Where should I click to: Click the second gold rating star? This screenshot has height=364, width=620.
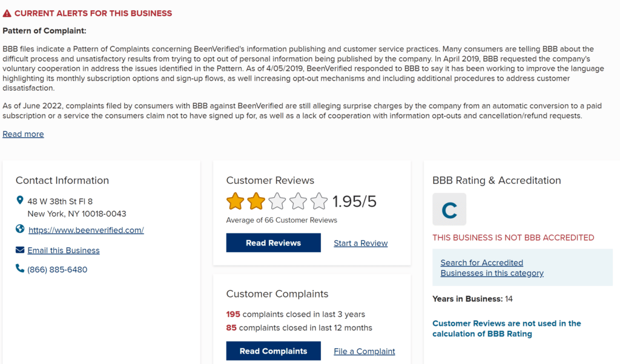(256, 201)
